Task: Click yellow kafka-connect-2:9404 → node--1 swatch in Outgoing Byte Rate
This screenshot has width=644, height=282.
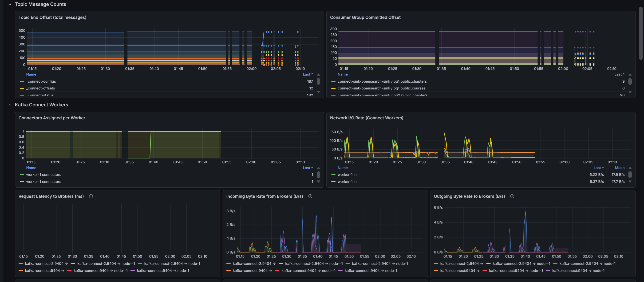Action: pos(488,264)
